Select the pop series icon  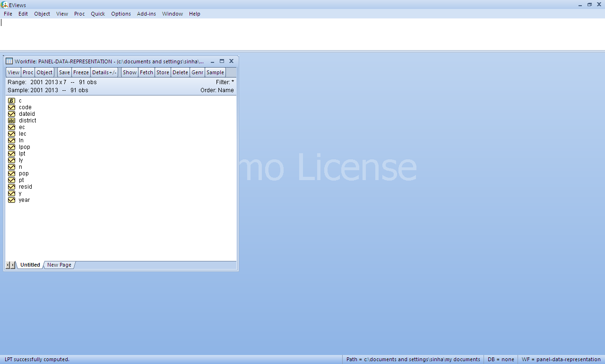12,173
